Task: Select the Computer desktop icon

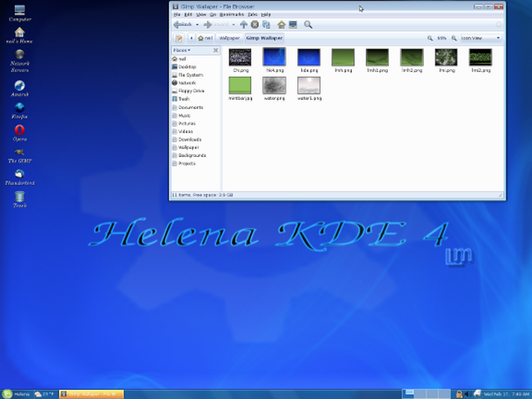Action: point(20,14)
